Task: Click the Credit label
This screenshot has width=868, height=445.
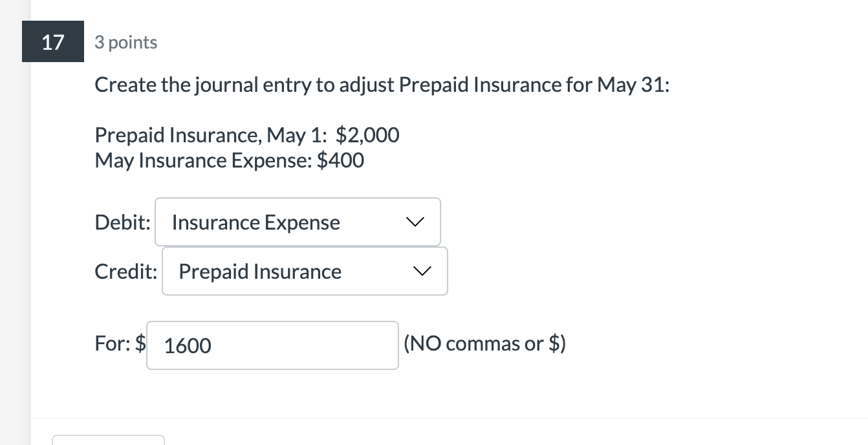Action: 125,271
